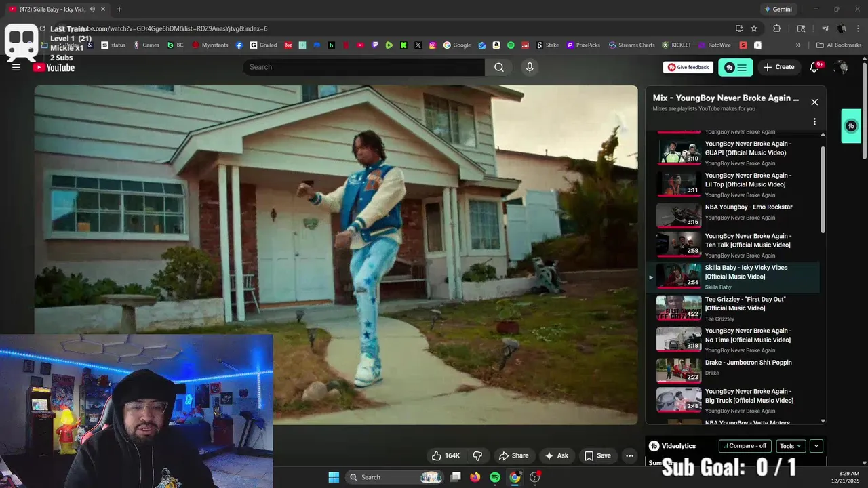The height and width of the screenshot is (488, 868).
Task: Click the Give feedback button
Action: pos(688,67)
